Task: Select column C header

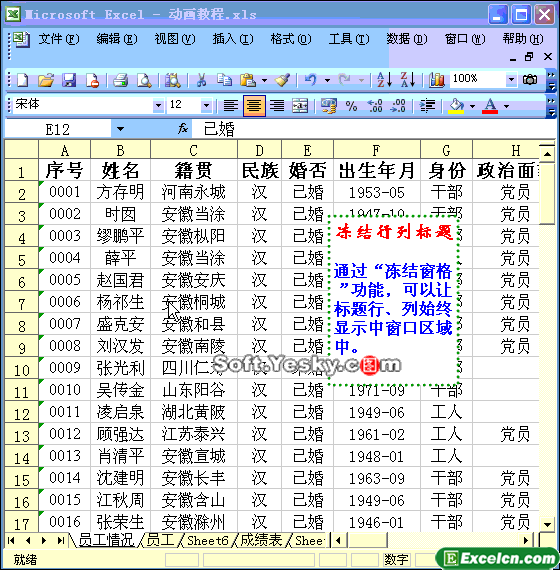Action: (193, 150)
